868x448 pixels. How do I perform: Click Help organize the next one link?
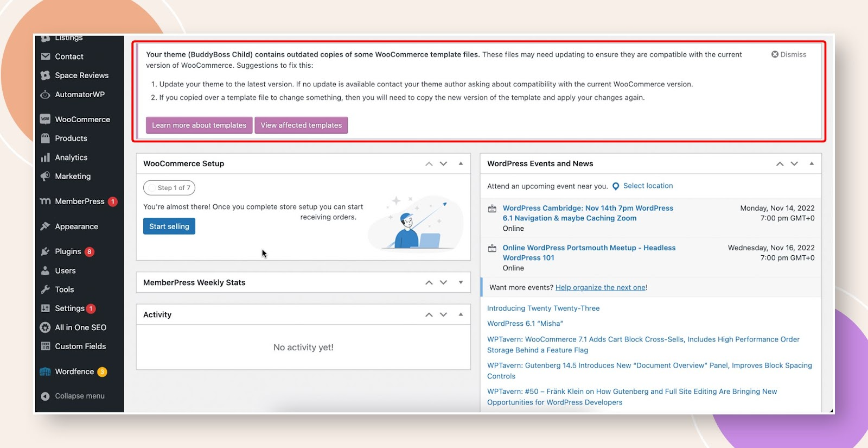coord(601,288)
